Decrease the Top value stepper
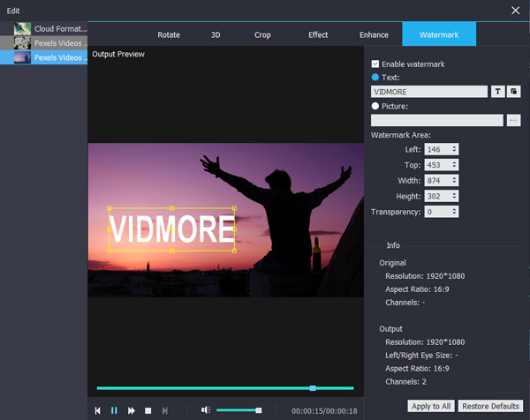The width and height of the screenshot is (530, 420). pyautogui.click(x=454, y=167)
